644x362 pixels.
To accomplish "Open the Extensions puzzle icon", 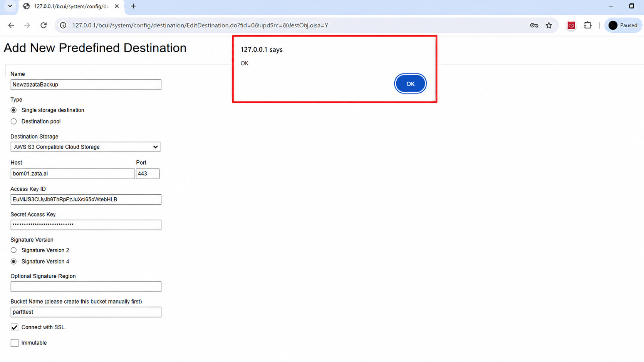I will pyautogui.click(x=588, y=25).
